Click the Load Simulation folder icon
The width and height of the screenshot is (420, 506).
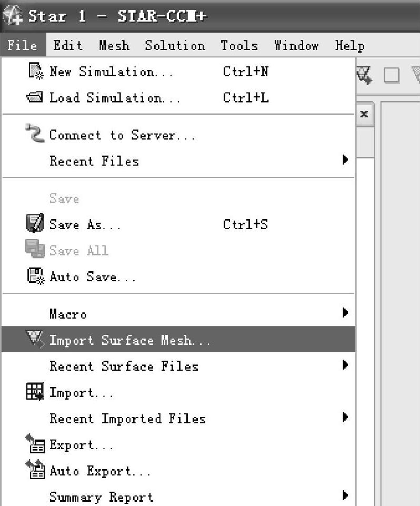(x=35, y=97)
